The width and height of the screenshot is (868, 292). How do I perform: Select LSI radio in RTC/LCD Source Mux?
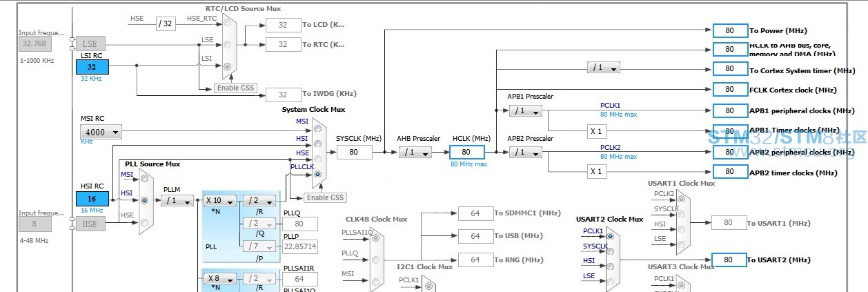click(x=228, y=66)
